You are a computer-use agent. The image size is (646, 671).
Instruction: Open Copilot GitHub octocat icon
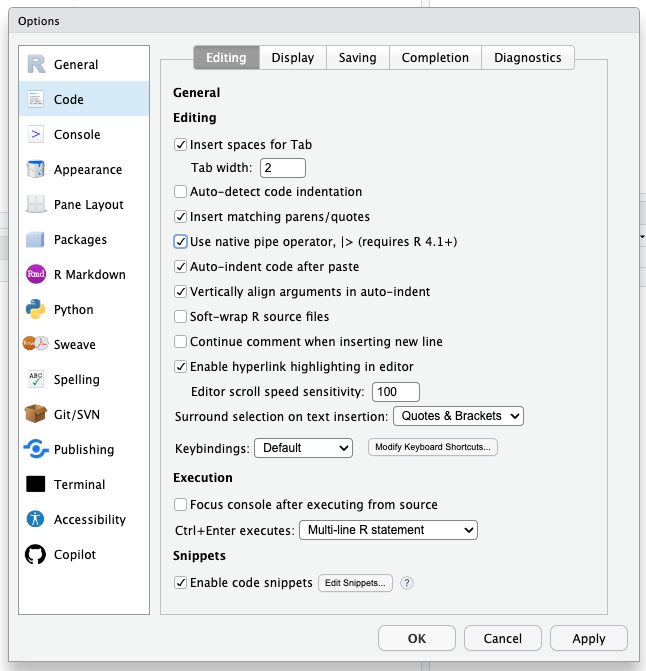click(36, 554)
